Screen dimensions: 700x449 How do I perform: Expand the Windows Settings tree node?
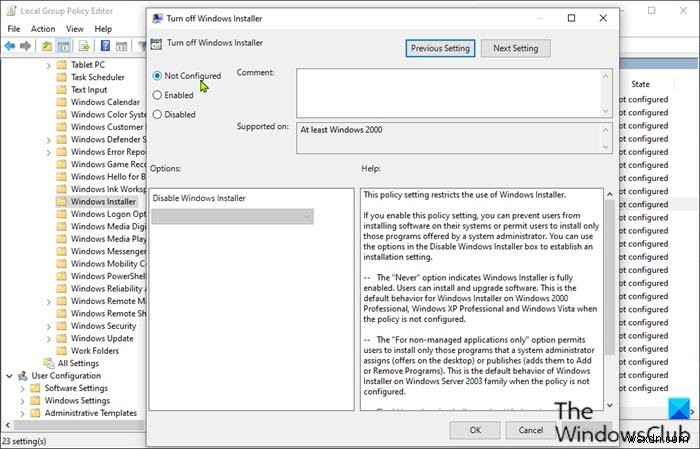[x=22, y=401]
